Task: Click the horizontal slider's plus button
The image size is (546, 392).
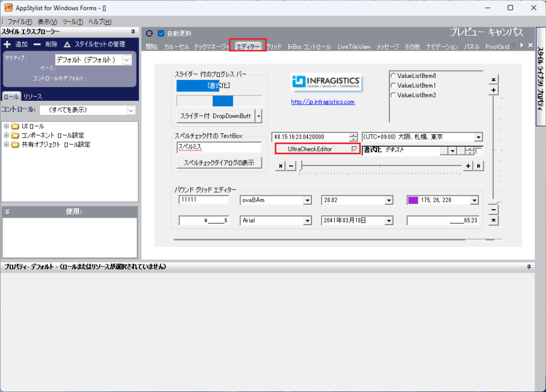Action: (468, 166)
